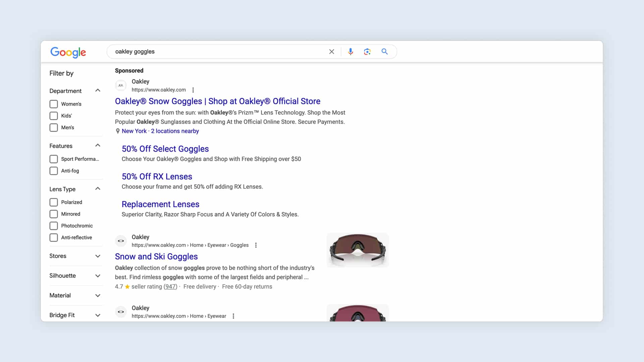644x362 pixels.
Task: Tick the Mirrored lens type checkbox
Action: point(54,214)
